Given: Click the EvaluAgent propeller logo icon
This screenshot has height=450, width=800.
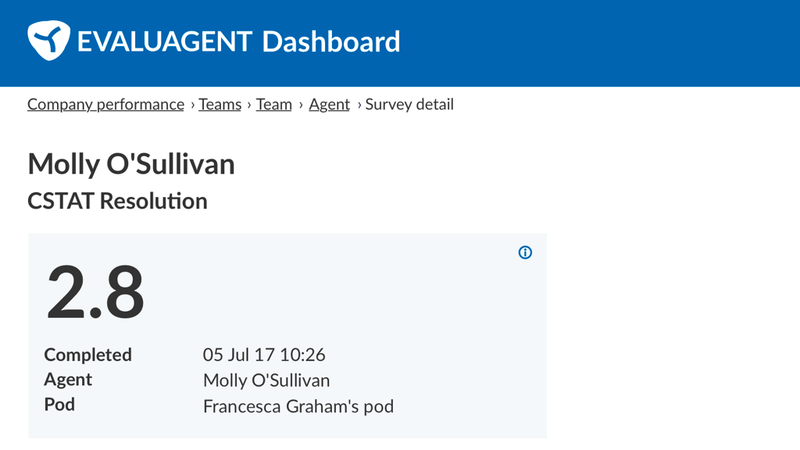Looking at the screenshot, I should [x=46, y=41].
